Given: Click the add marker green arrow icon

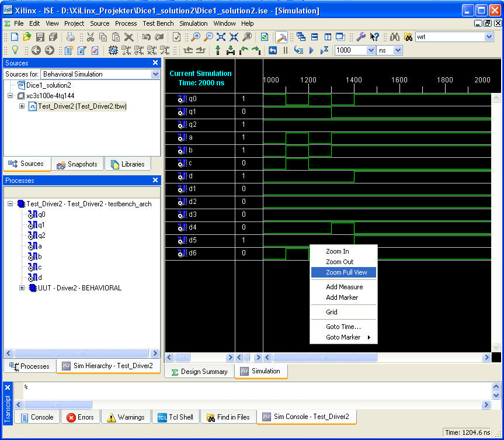Looking at the screenshot, I should (x=218, y=50).
